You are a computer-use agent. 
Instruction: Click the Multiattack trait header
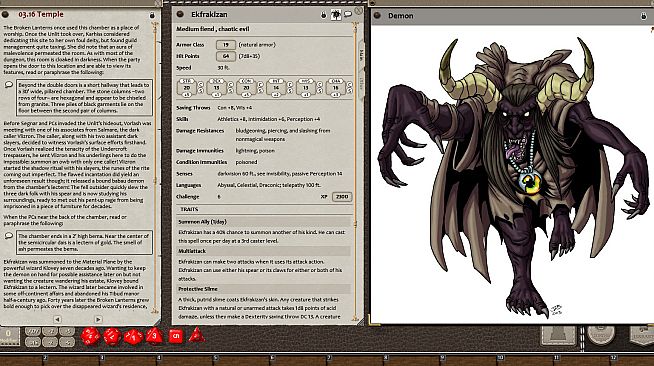264,251
